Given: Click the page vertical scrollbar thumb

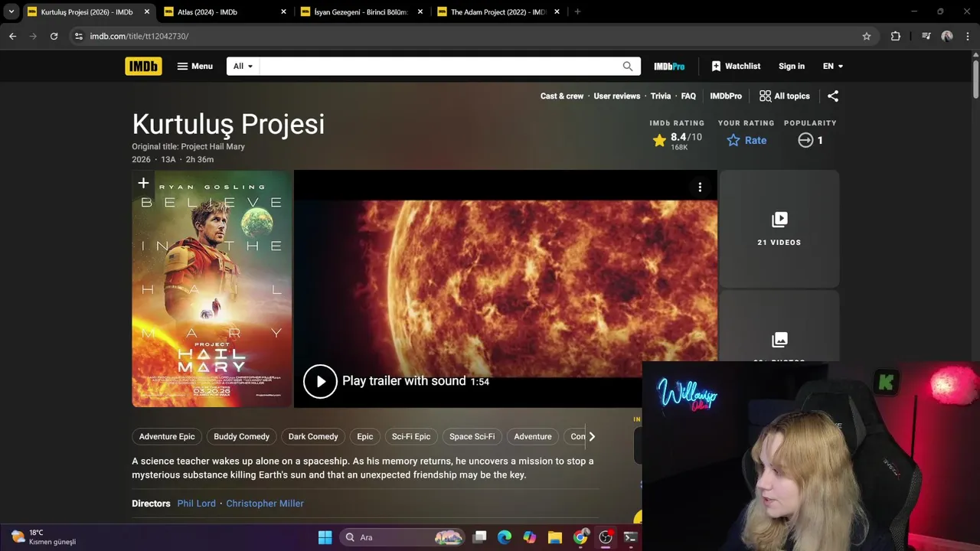Looking at the screenshot, I should pos(976,78).
